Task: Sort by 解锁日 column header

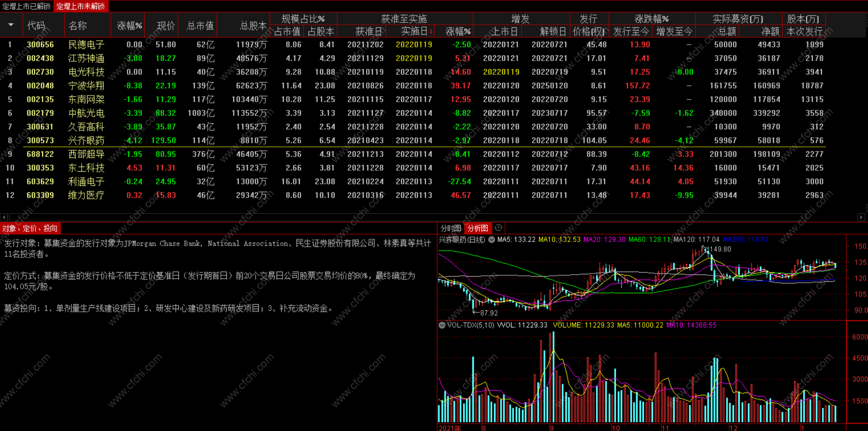Action: tap(553, 32)
